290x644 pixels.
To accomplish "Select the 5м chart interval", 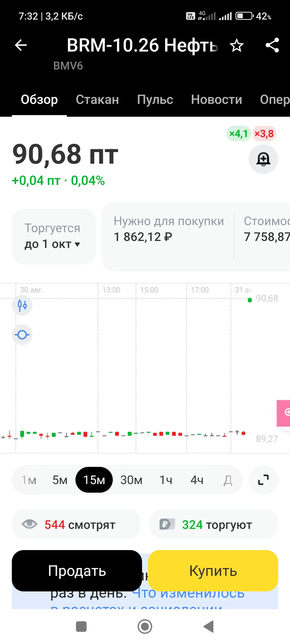I will click(x=60, y=480).
